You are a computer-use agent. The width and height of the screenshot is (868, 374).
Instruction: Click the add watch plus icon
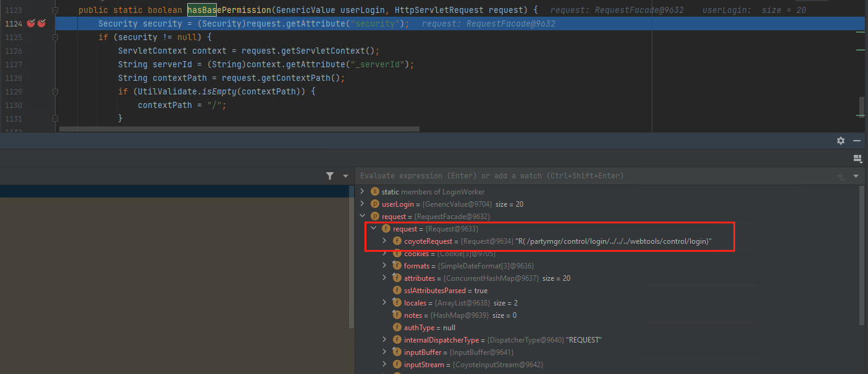(840, 177)
